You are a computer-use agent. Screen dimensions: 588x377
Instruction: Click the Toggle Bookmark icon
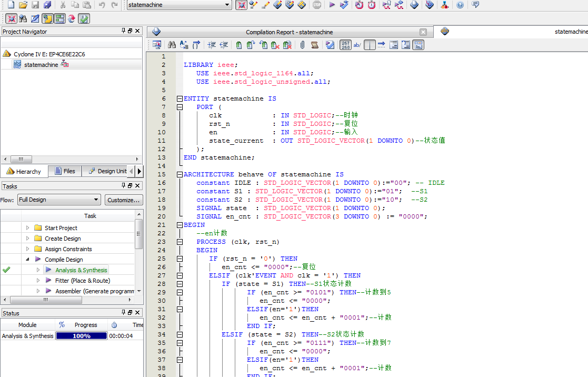point(238,45)
